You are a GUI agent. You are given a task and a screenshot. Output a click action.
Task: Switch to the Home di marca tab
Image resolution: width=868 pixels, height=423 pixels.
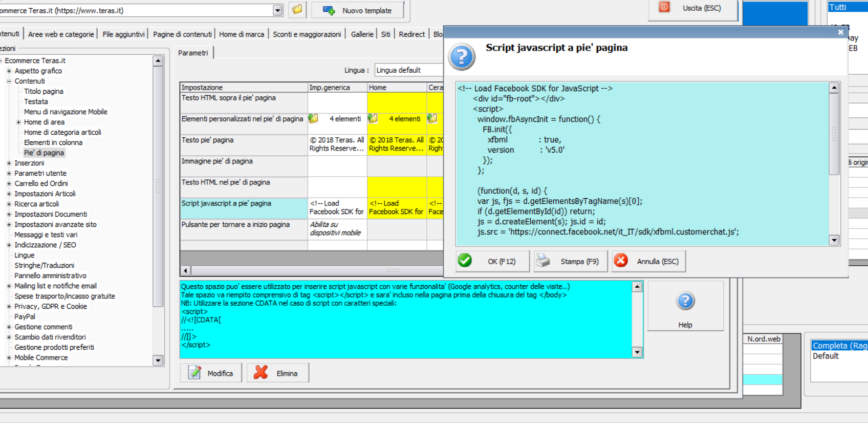pyautogui.click(x=242, y=34)
